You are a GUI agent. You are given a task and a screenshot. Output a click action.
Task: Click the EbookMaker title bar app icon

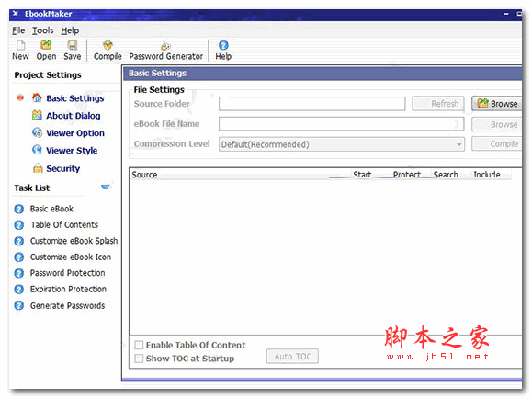pos(16,14)
